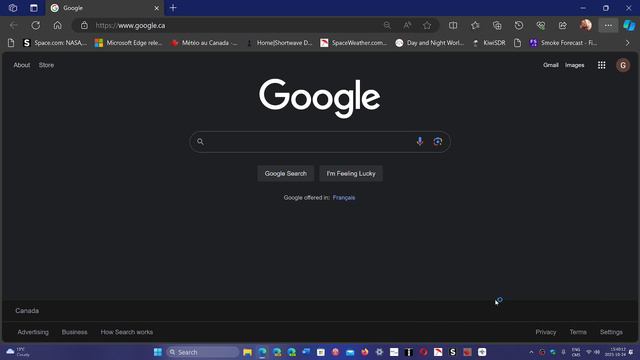Open Microsoft Edge release bookmark
Screen dimensions: 640x360
point(129,42)
